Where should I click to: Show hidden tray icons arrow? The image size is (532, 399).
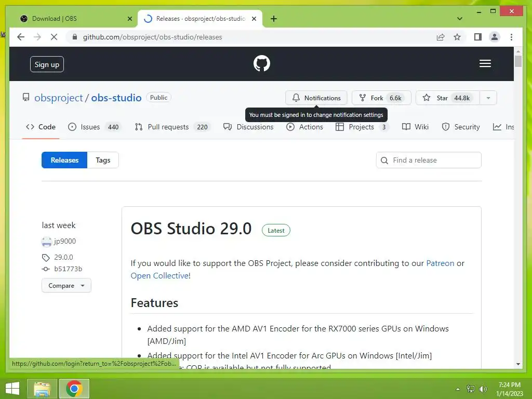coord(458,389)
